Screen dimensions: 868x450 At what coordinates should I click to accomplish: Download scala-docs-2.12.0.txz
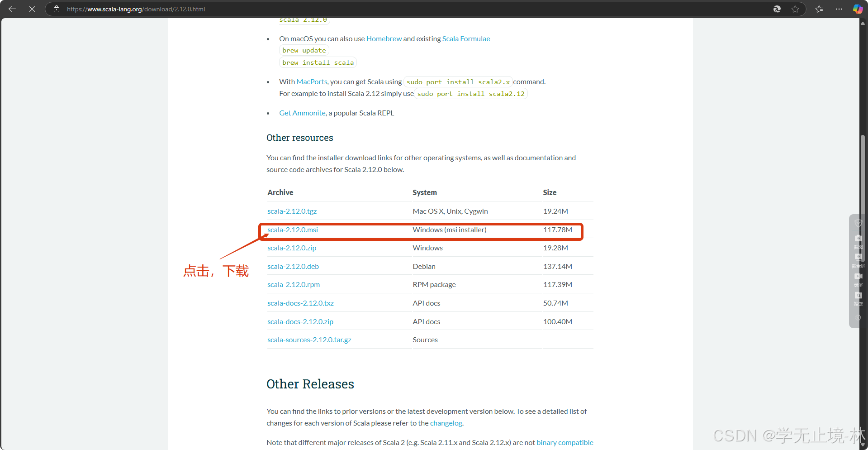[300, 303]
